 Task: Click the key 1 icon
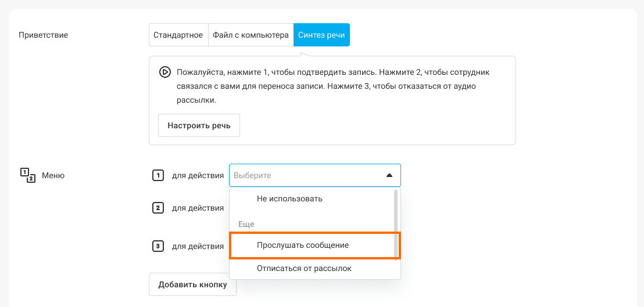pos(158,176)
